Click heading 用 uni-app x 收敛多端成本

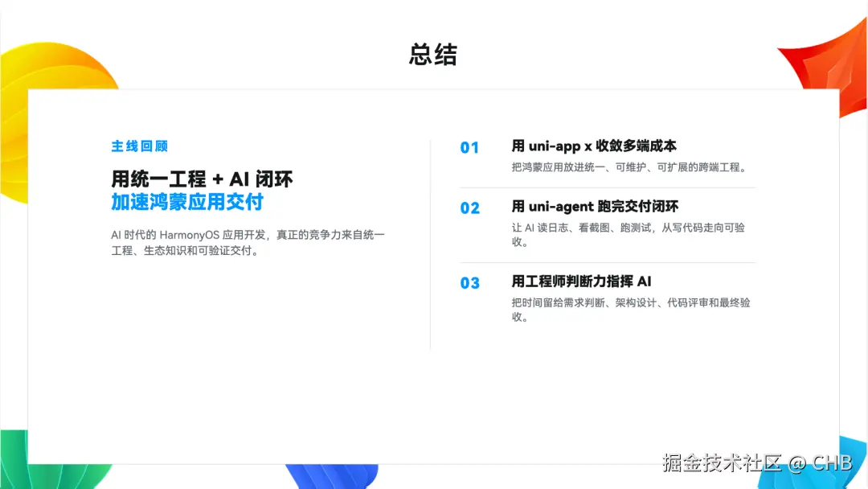point(594,146)
